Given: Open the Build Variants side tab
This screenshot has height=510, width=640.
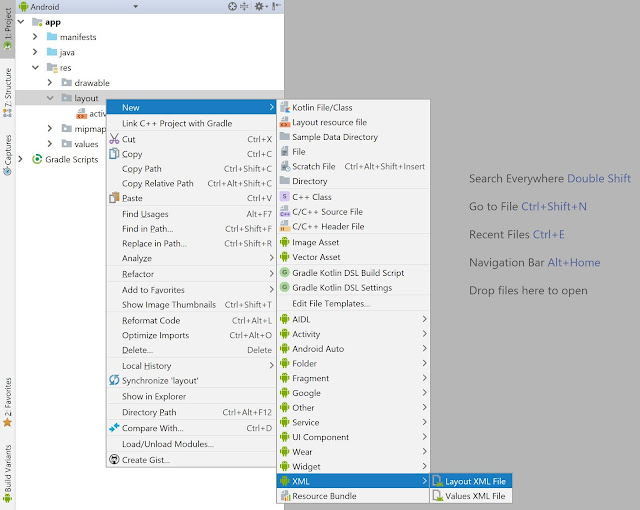Looking at the screenshot, I should pyautogui.click(x=7, y=473).
